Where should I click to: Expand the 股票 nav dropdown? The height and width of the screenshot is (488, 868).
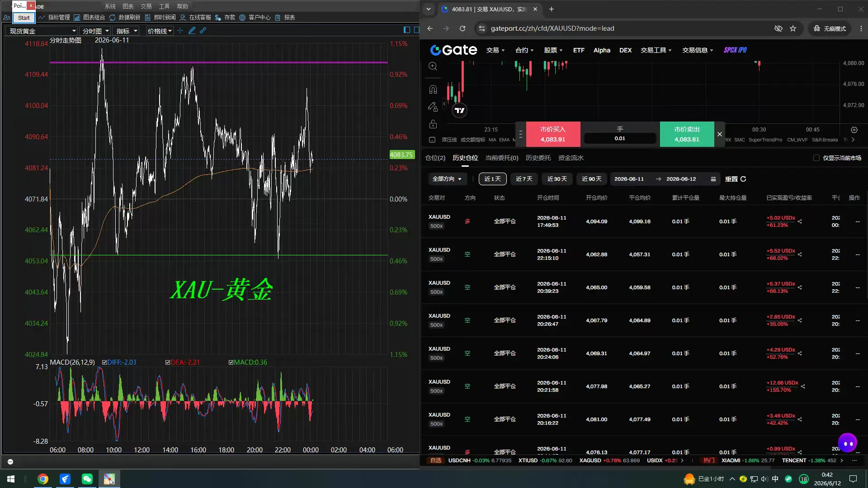click(x=553, y=50)
